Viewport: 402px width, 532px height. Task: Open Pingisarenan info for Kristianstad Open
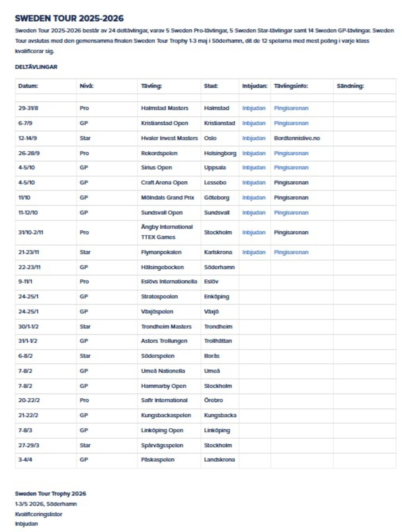[x=291, y=123]
